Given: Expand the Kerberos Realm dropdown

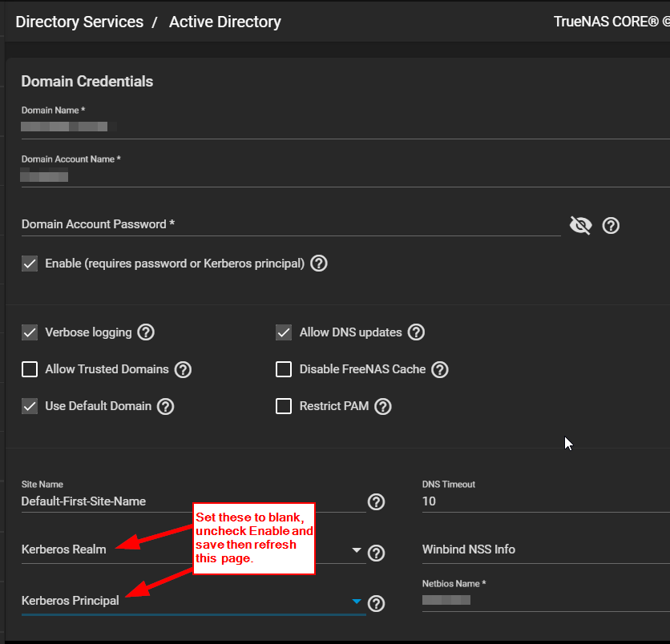Looking at the screenshot, I should pos(357,550).
